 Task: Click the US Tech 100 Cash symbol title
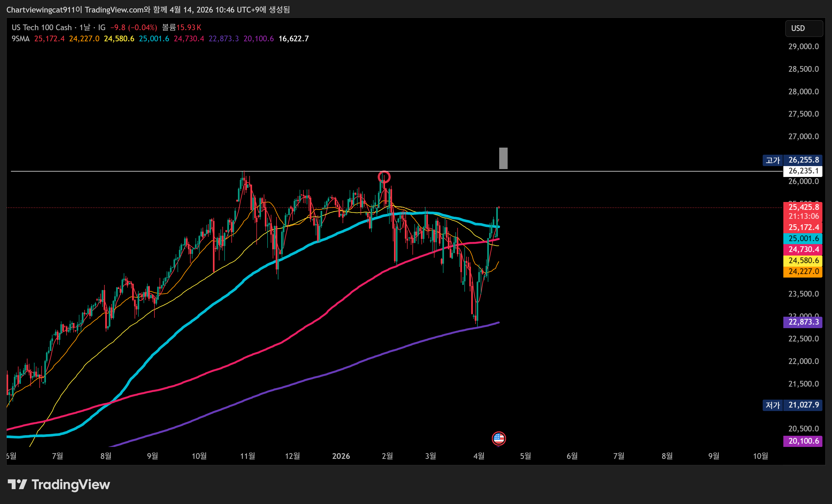(42, 28)
